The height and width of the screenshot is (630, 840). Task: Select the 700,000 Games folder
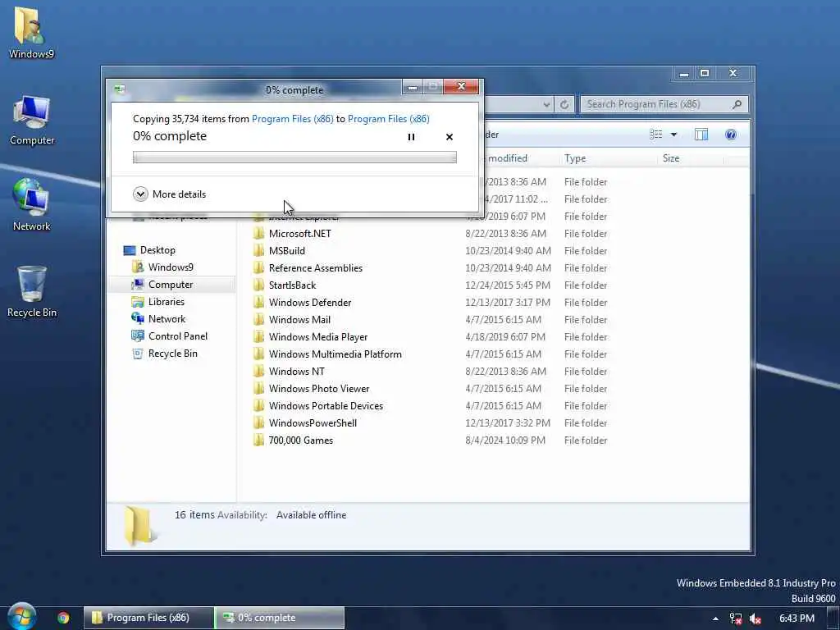300,441
